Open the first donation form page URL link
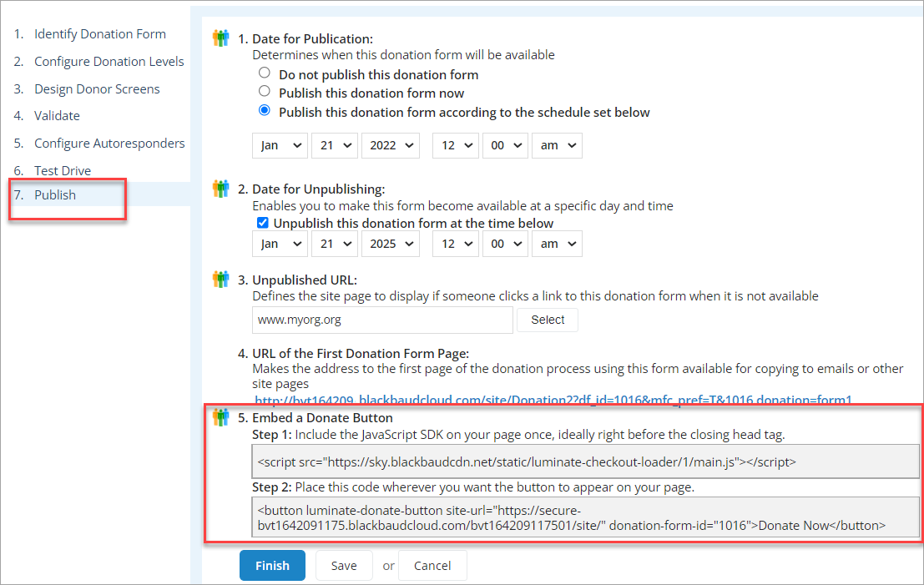Screen dimensions: 924x585 pyautogui.click(x=553, y=400)
